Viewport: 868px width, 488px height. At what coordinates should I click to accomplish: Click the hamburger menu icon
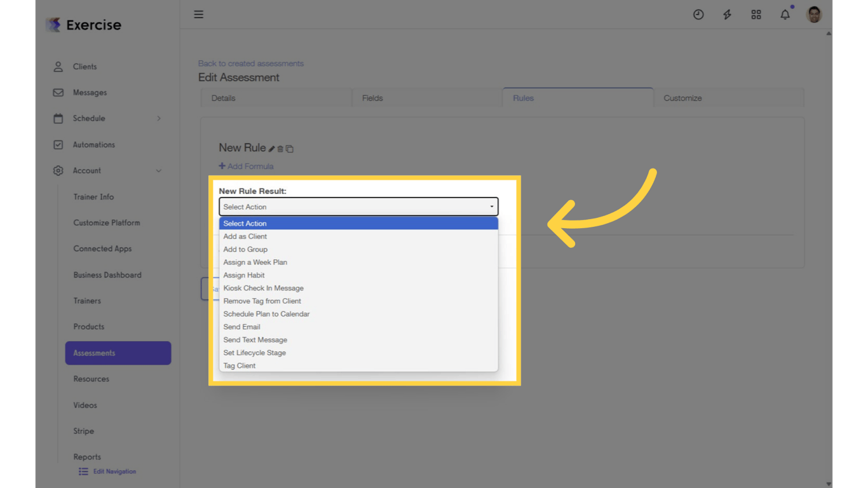[x=198, y=14]
